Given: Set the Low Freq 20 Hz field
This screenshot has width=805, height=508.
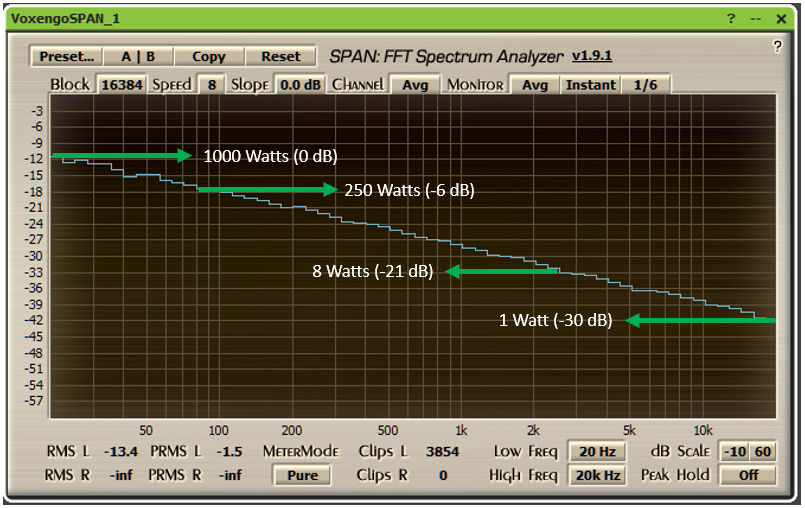Looking at the screenshot, I should [597, 451].
